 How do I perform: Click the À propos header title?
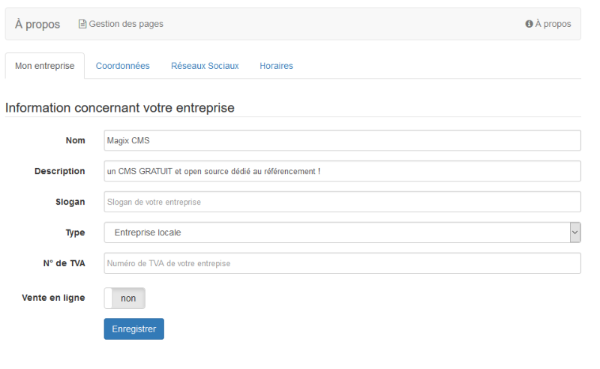pyautogui.click(x=38, y=24)
